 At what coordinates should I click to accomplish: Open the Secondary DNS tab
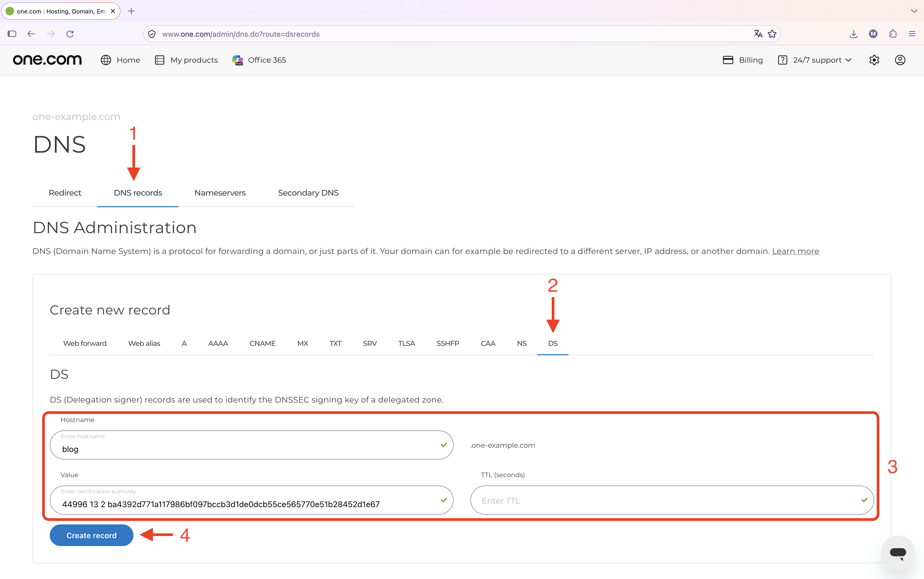(x=308, y=193)
